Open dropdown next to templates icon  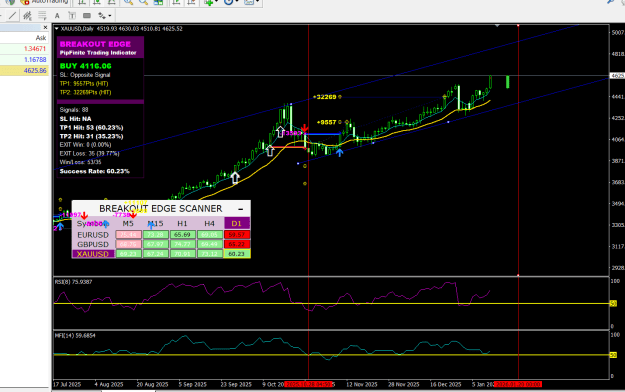click(257, 2)
